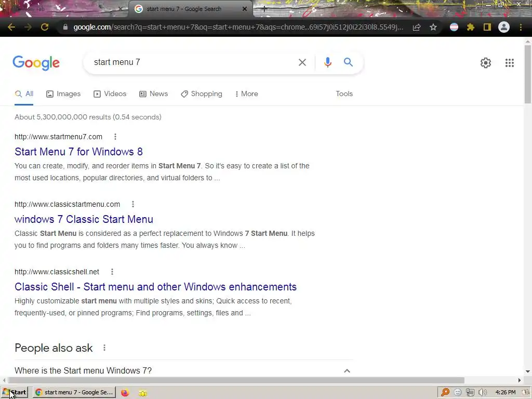This screenshot has height=399, width=532.
Task: Click the scroll down arrow
Action: (x=528, y=371)
